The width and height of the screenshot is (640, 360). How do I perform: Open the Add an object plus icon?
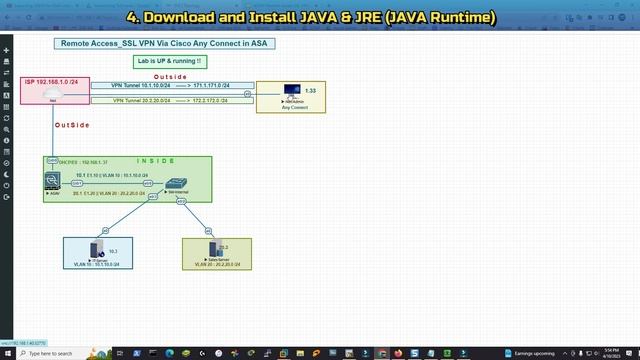coord(6,50)
